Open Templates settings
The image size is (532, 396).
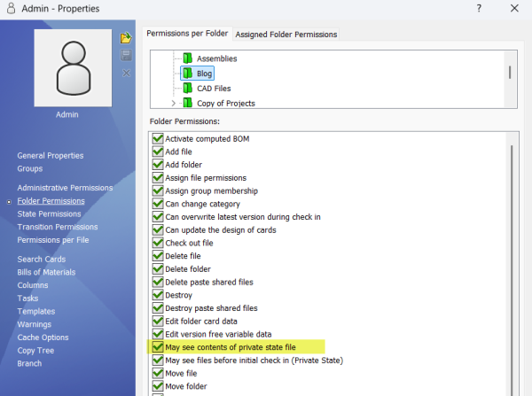[36, 311]
